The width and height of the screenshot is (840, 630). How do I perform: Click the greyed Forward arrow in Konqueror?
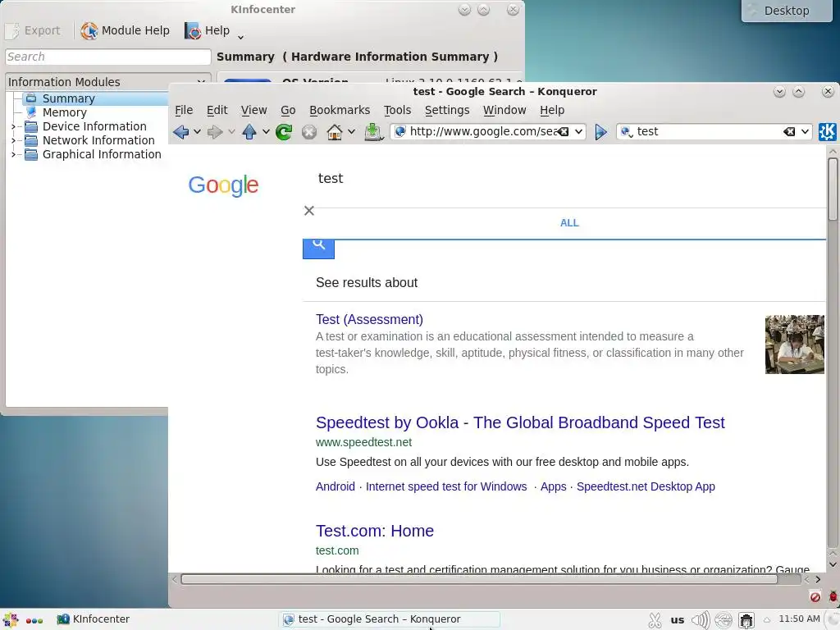[215, 132]
